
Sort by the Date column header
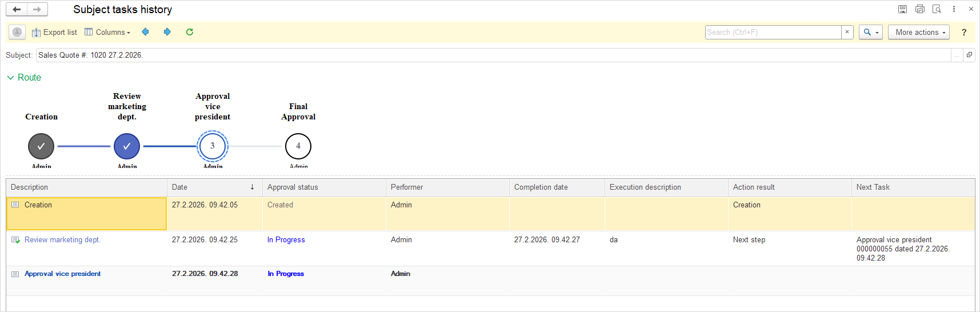coord(214,187)
